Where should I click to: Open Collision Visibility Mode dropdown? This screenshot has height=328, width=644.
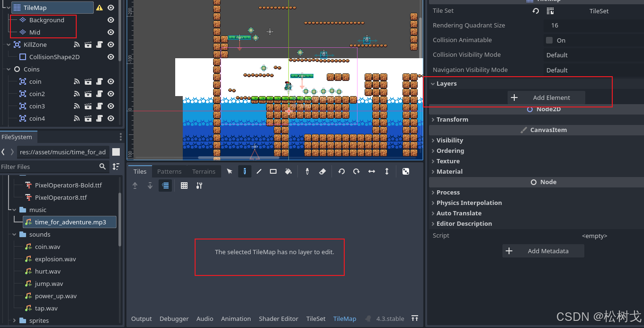[593, 55]
